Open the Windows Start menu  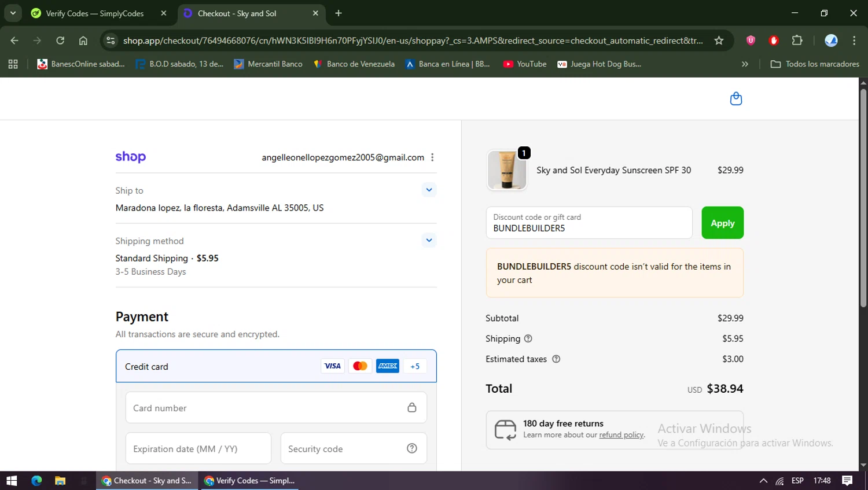[12, 481]
